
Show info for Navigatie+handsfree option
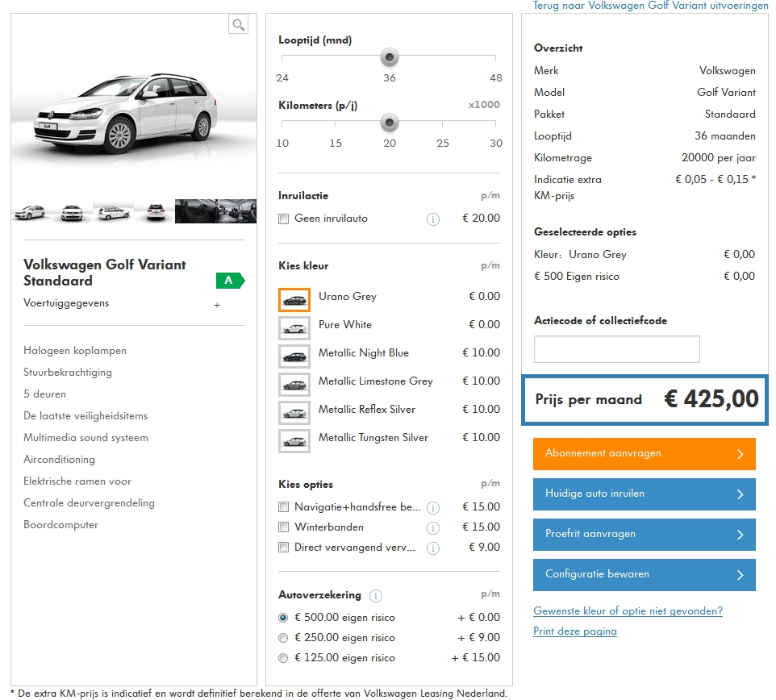click(432, 507)
